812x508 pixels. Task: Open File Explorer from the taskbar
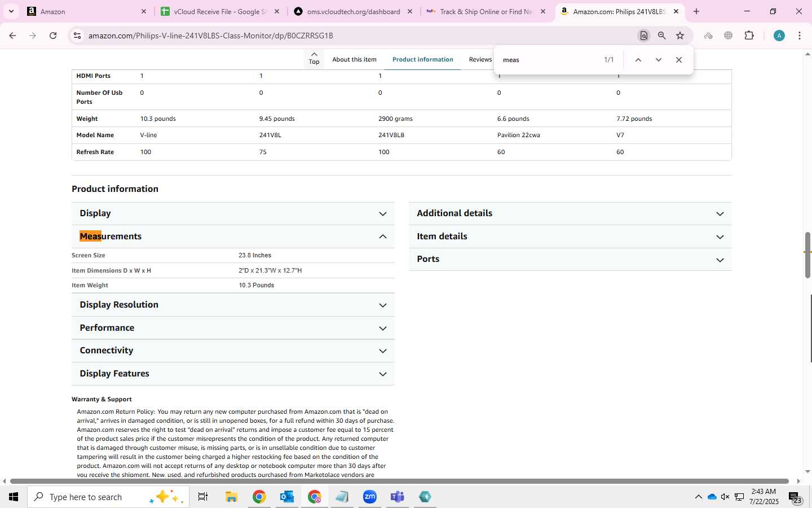point(231,497)
